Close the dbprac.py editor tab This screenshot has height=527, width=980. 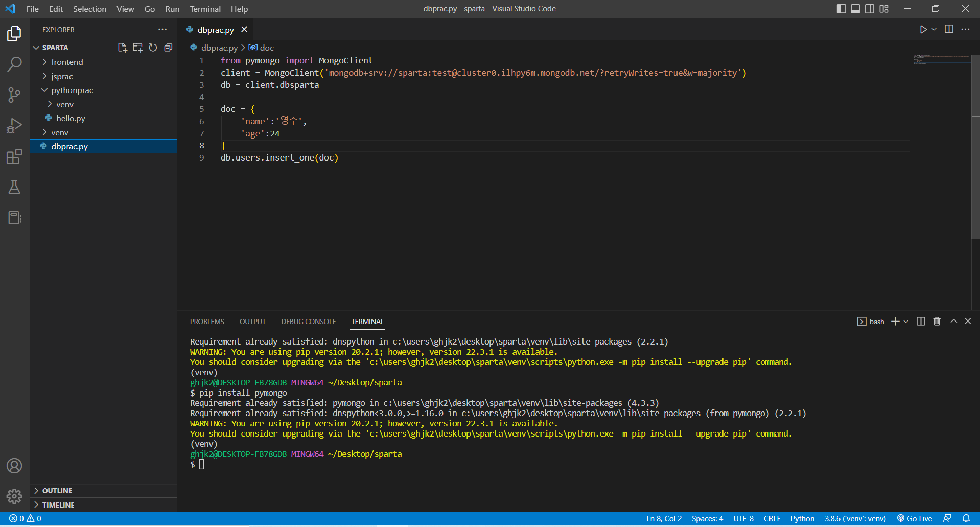point(244,29)
